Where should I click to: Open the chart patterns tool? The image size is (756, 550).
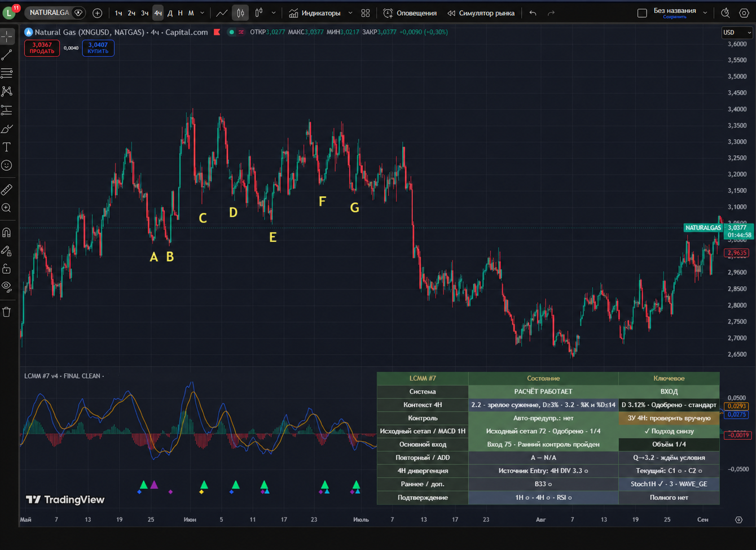pos(7,91)
